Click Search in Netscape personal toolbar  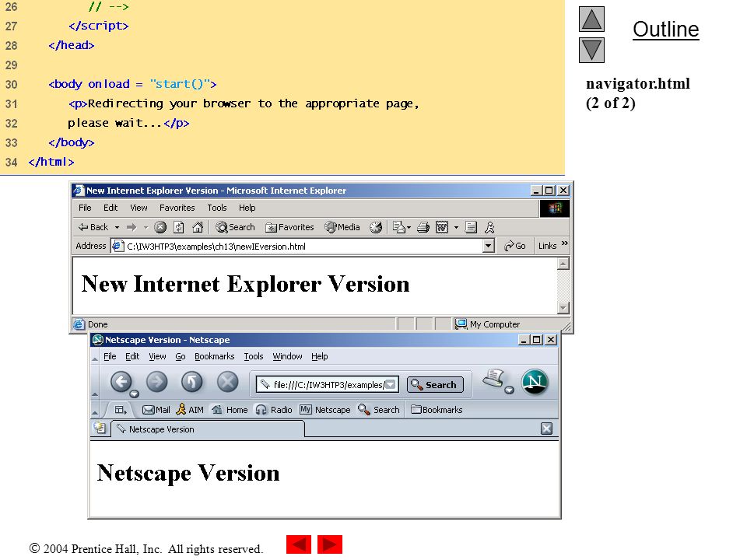coord(379,410)
